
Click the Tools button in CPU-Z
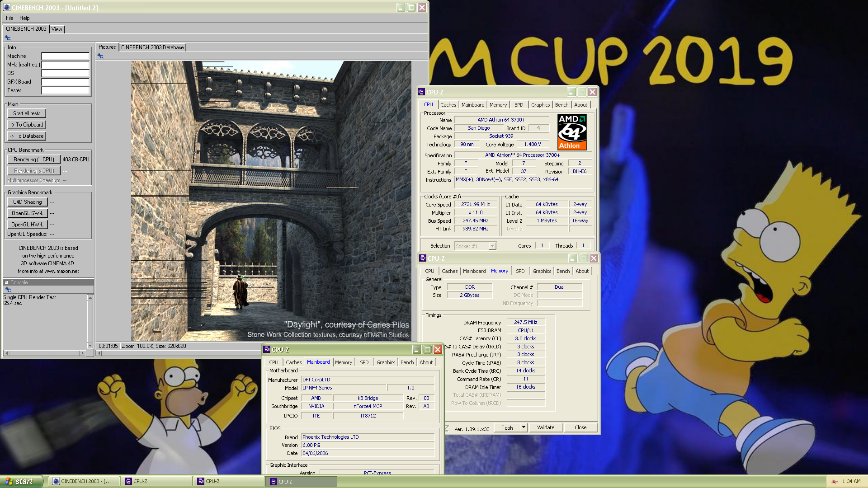507,427
